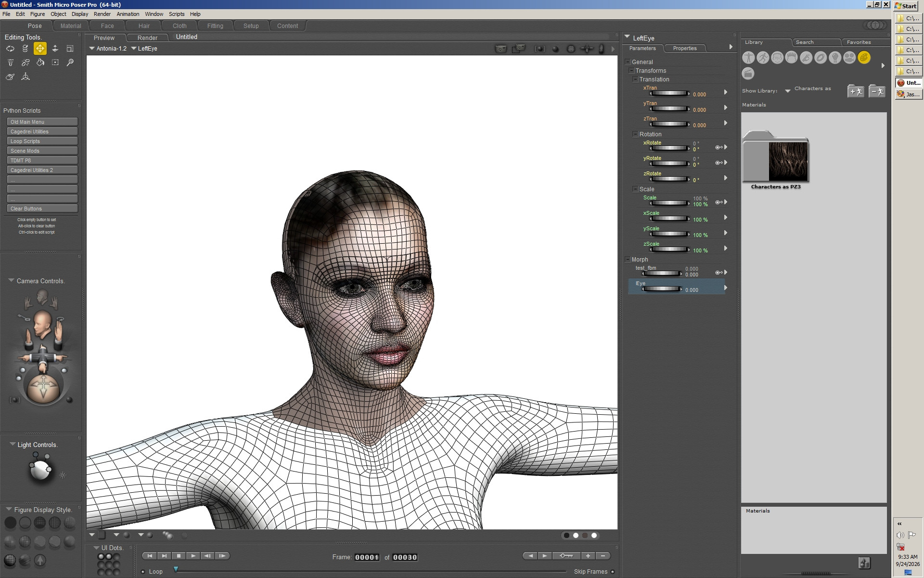
Task: Open the Lights library category
Action: tap(835, 58)
